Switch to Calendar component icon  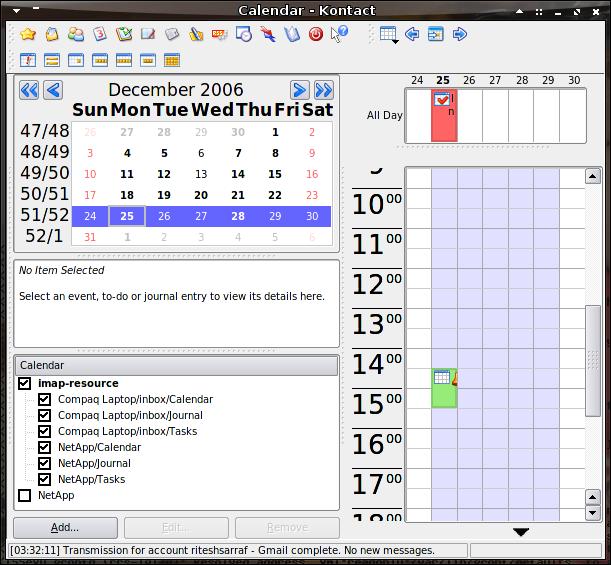[x=100, y=34]
